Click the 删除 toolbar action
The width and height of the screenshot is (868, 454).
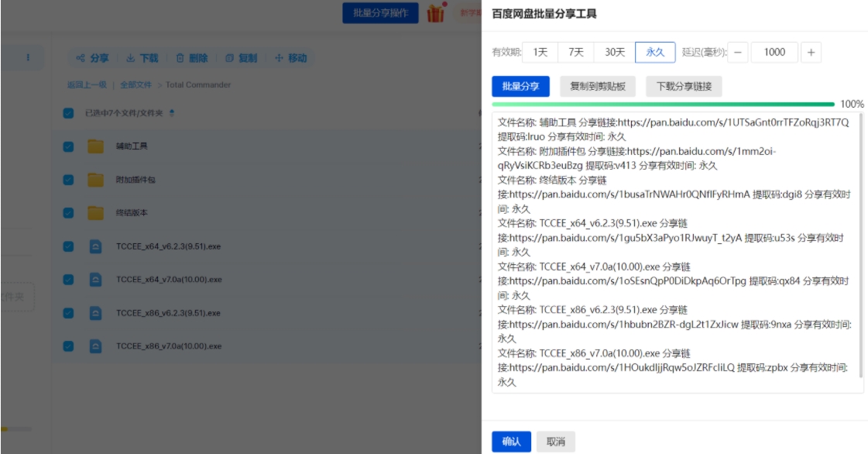[192, 58]
